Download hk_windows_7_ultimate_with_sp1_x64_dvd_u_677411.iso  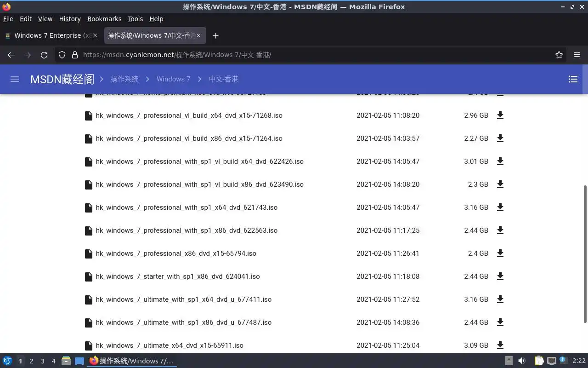point(500,299)
